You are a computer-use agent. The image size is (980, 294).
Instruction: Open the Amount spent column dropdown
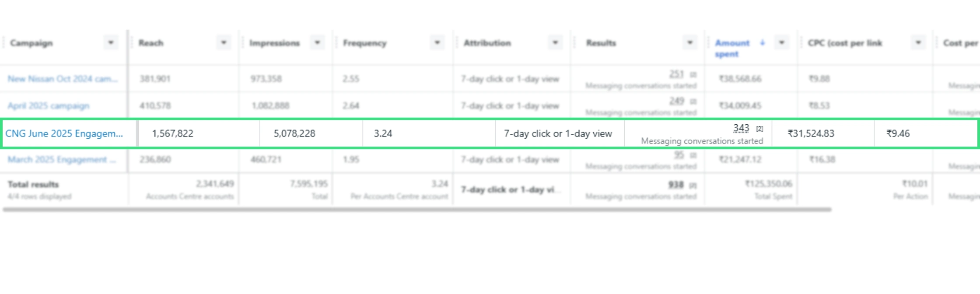tap(781, 43)
